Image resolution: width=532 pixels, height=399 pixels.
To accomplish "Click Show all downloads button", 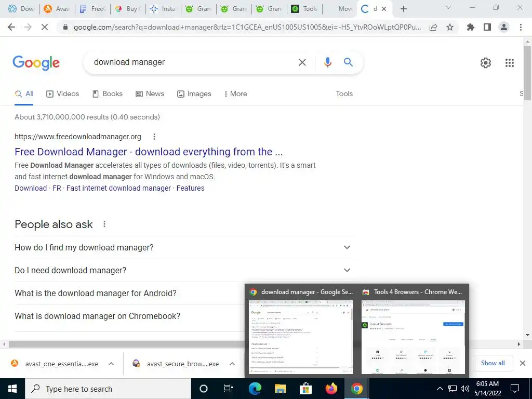I will (493, 363).
